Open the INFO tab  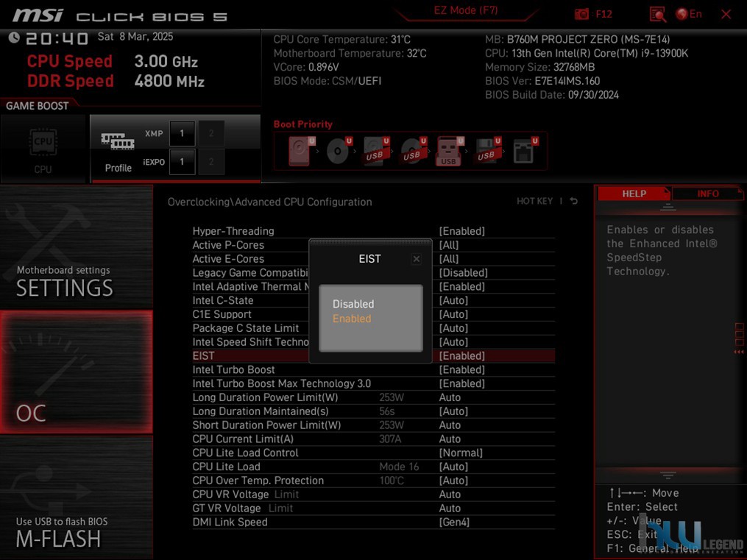707,194
